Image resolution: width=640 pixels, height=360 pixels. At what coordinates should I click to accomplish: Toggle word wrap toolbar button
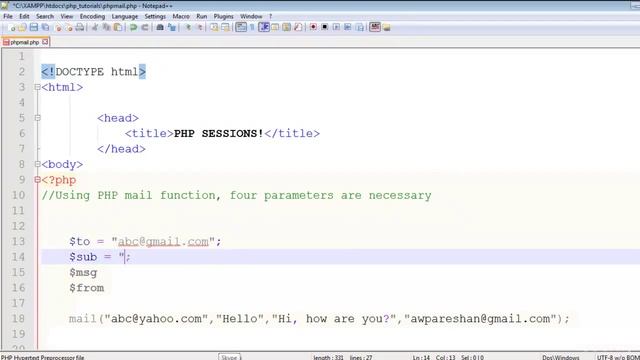(x=241, y=27)
